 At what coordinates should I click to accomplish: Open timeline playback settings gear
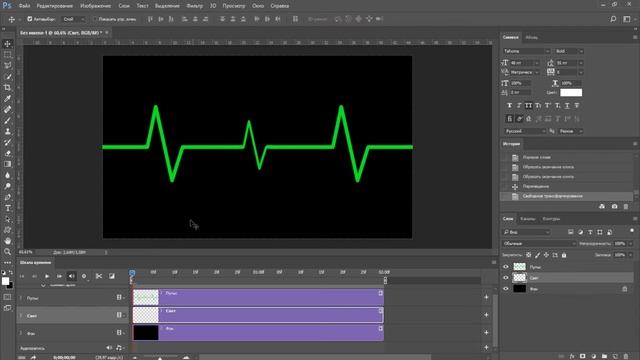click(x=84, y=276)
